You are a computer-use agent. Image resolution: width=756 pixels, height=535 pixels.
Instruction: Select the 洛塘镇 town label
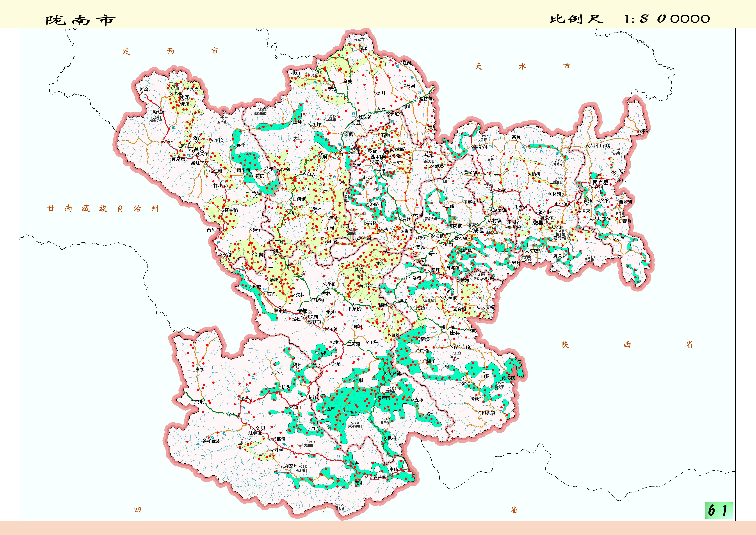384,398
